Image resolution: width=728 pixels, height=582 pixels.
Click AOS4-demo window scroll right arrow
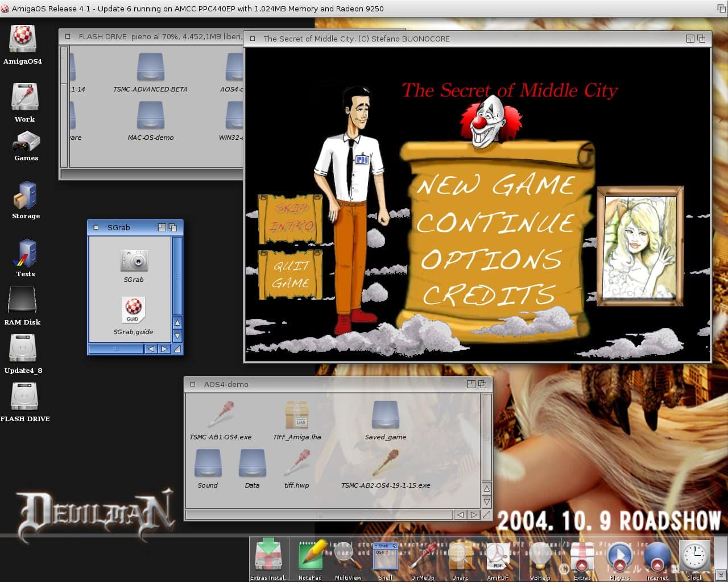click(x=474, y=515)
